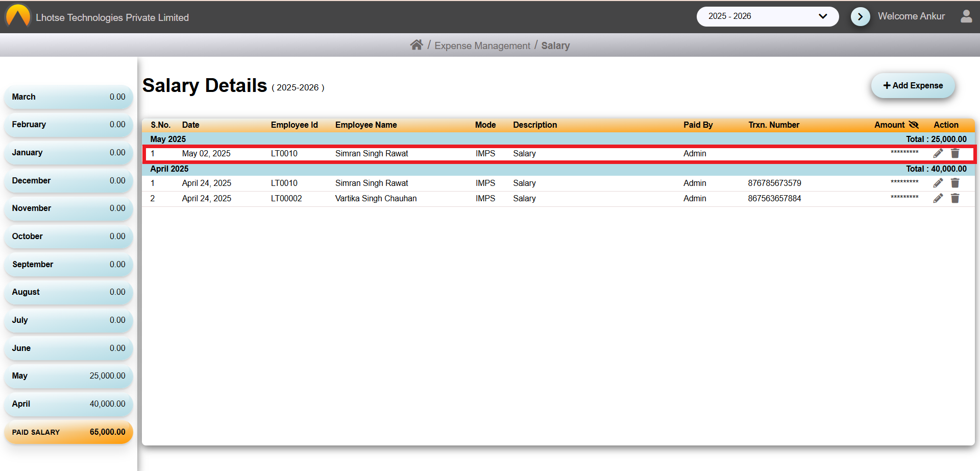Select September month in sidebar
Screen dimensions: 980x471
click(x=68, y=265)
